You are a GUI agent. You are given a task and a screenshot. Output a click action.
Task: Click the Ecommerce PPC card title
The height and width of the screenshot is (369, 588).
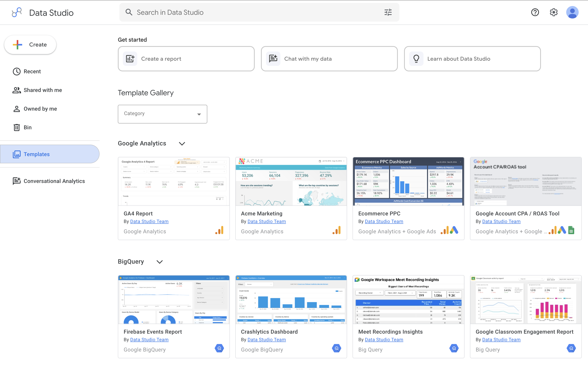(379, 213)
